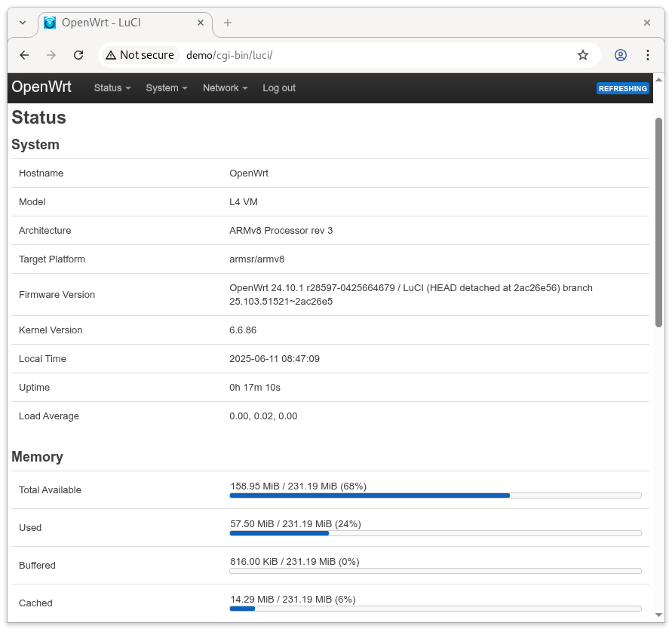672x632 pixels.
Task: Click the Not secure warning chip
Action: [140, 55]
